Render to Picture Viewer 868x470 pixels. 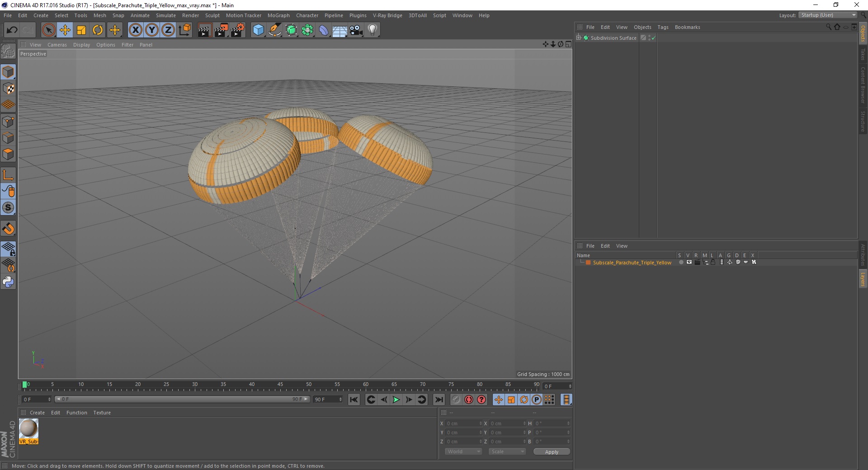coord(221,30)
